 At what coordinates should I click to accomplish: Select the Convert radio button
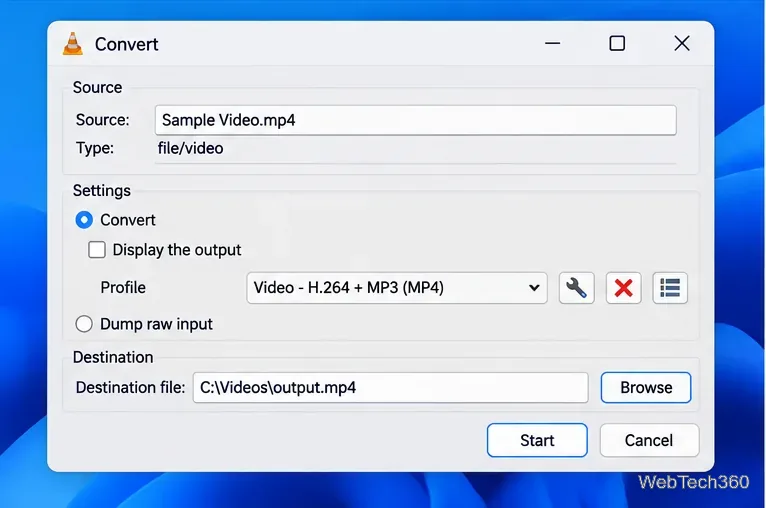click(84, 220)
